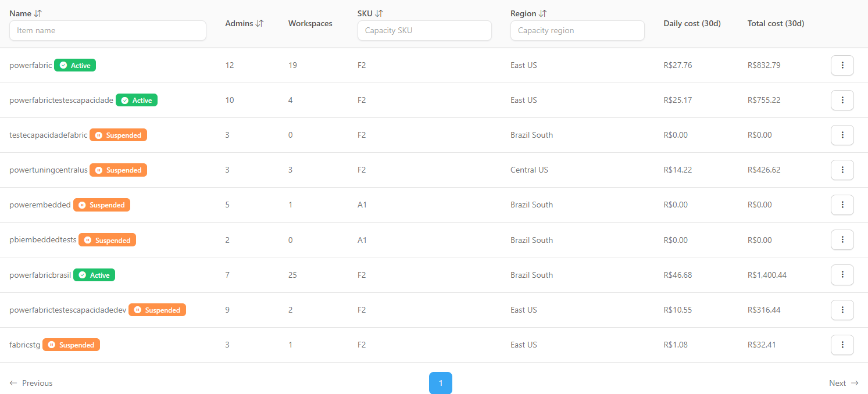Click the powerfabricbrasil capacity name
The image size is (868, 394).
click(x=40, y=275)
